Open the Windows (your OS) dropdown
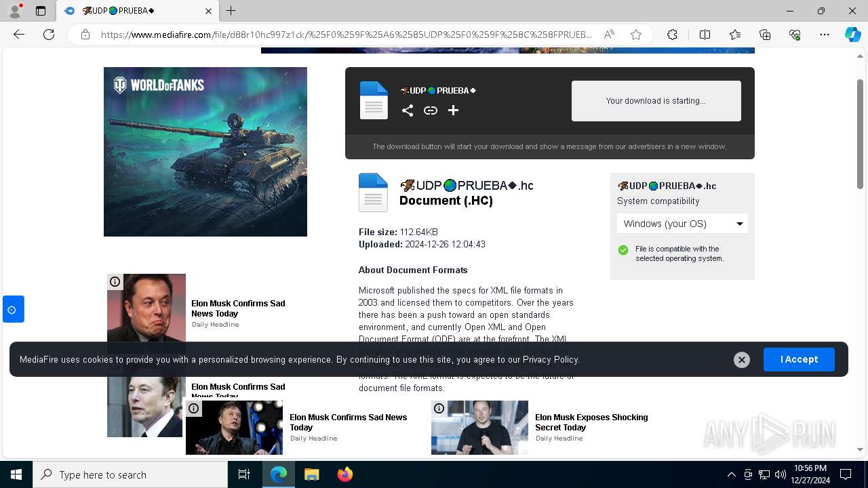The width and height of the screenshot is (868, 488). 682,224
